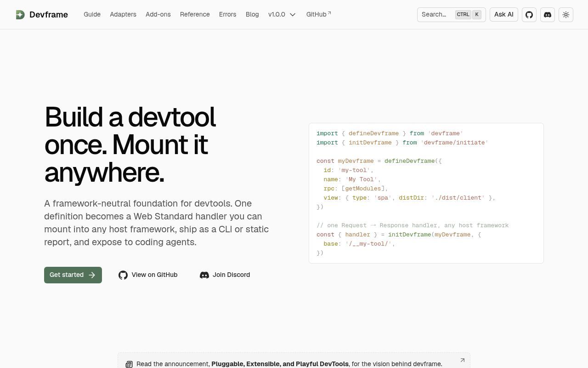Open the Add-ons nav item
588x368 pixels.
pyautogui.click(x=158, y=15)
